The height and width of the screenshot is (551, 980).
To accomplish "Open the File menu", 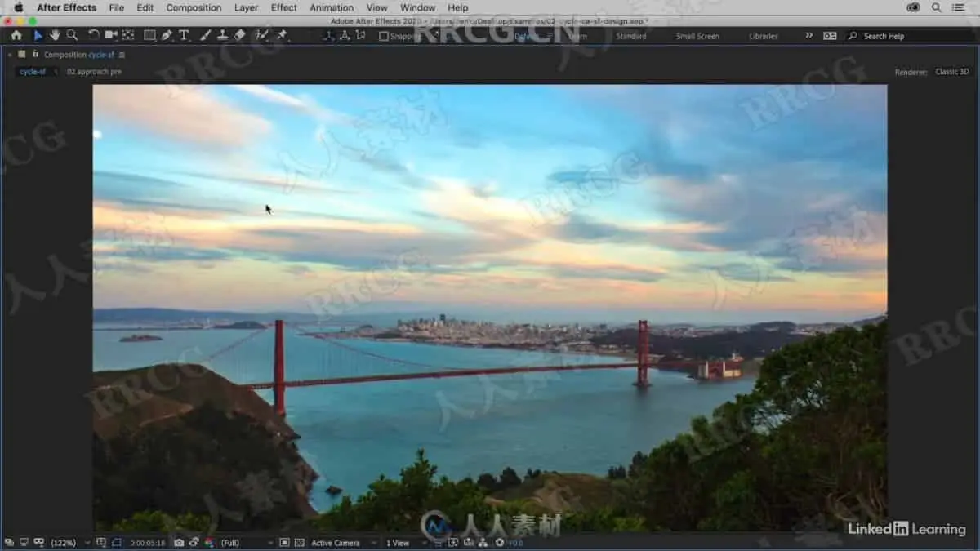I will (117, 7).
